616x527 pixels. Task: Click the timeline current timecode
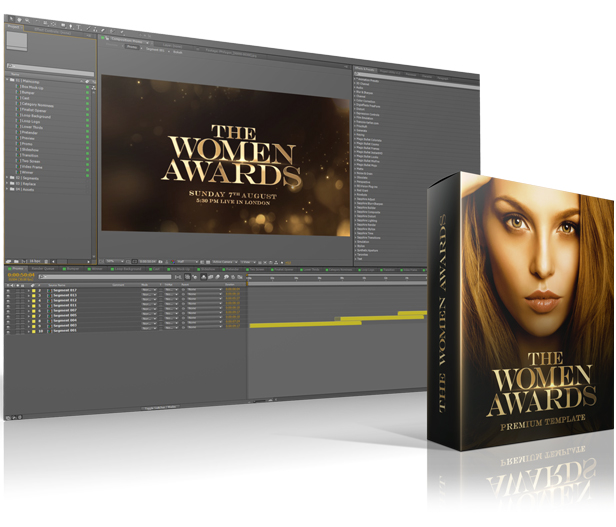coord(21,275)
